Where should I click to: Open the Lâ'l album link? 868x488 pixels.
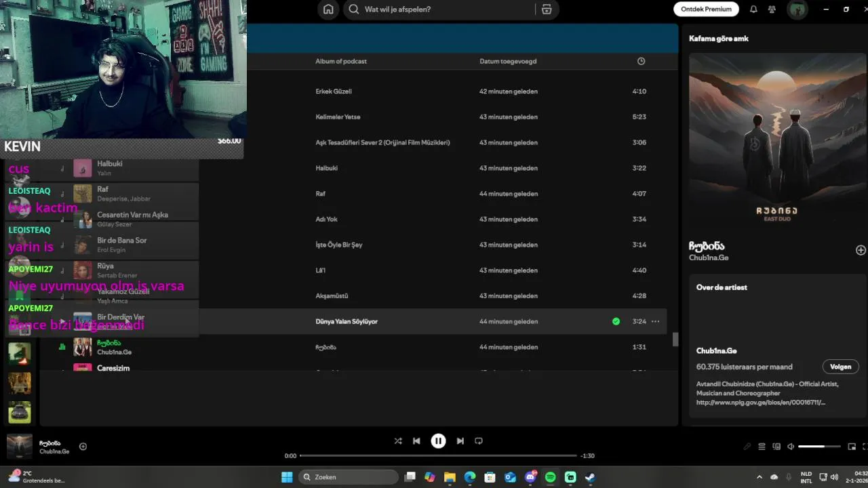pyautogui.click(x=321, y=270)
